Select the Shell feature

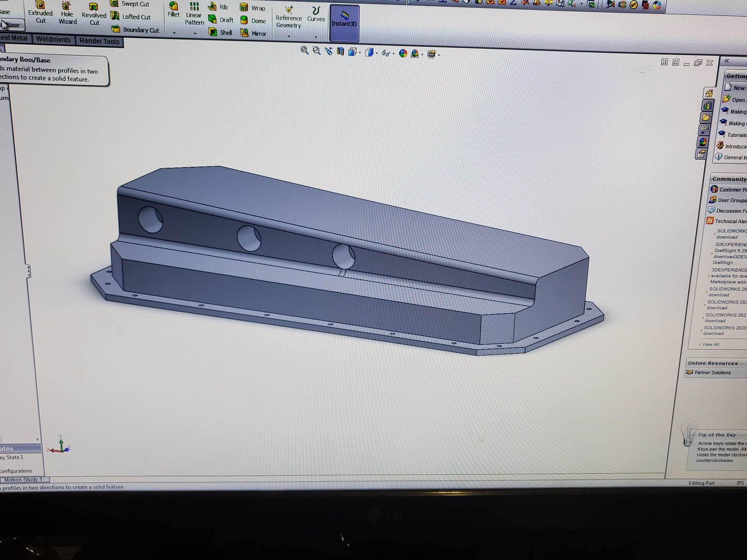pyautogui.click(x=220, y=33)
